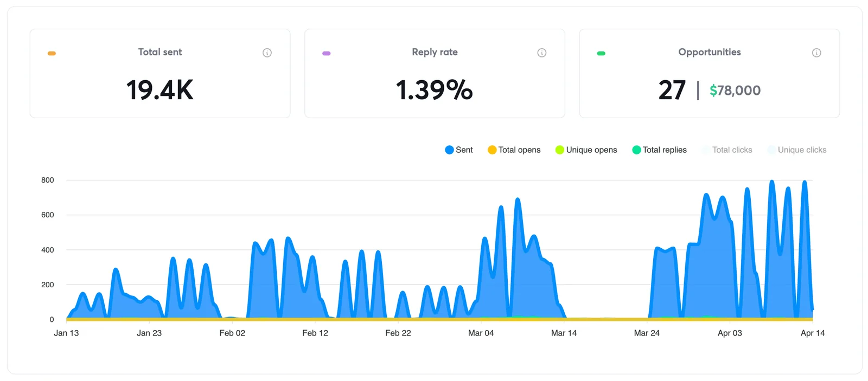Viewport: 868px width, 381px height.
Task: Open info tooltip icon on Total sent card
Action: coord(267,53)
